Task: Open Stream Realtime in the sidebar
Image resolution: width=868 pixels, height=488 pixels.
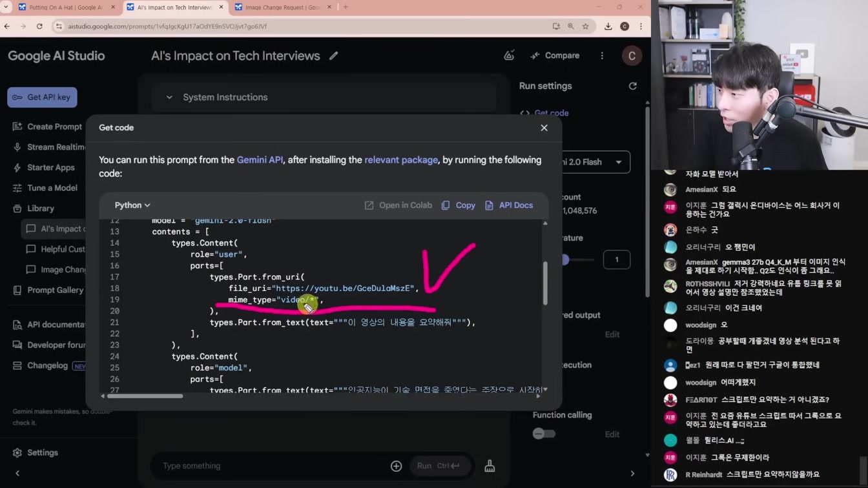Action: tap(48, 147)
